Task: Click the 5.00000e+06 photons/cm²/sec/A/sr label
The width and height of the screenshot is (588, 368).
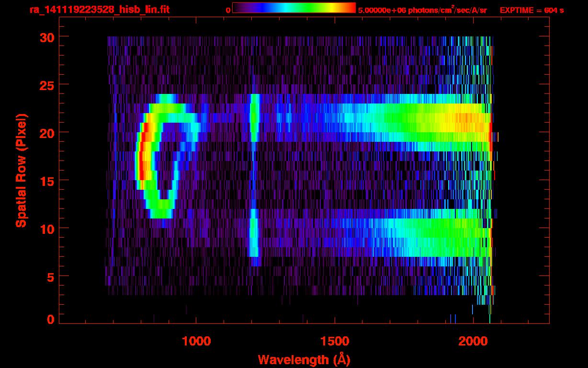Action: click(422, 10)
